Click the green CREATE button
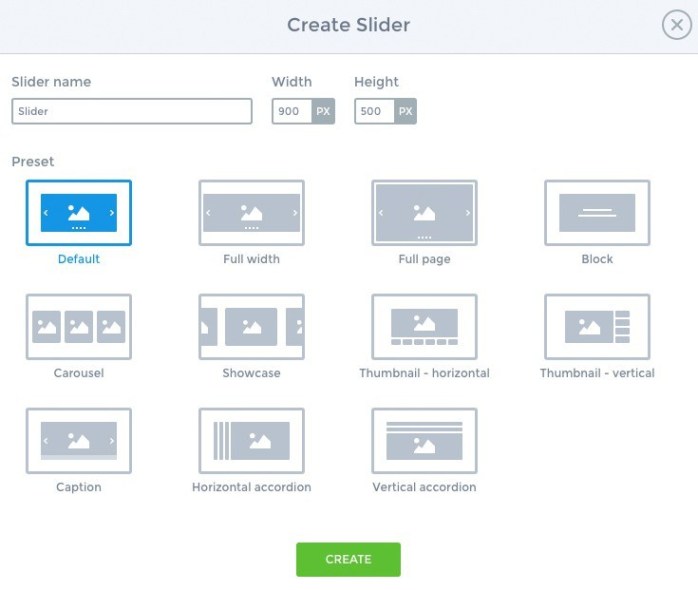 (x=348, y=559)
